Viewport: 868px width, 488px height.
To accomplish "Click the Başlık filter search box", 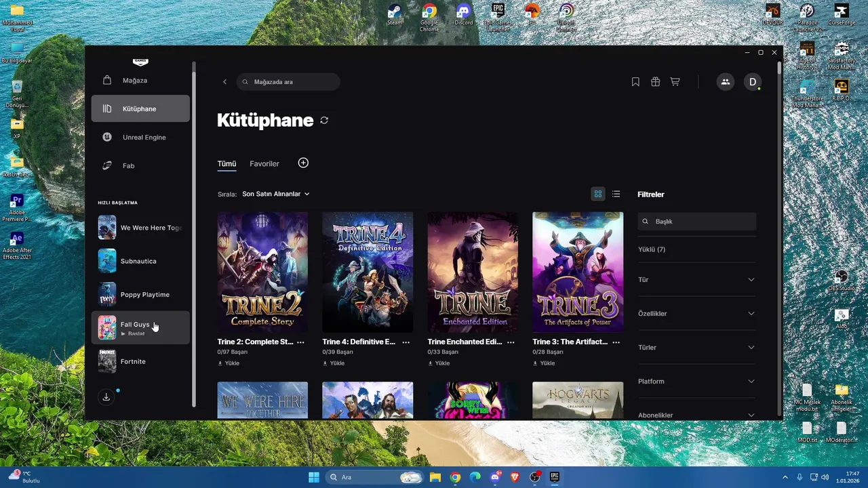I will (697, 222).
